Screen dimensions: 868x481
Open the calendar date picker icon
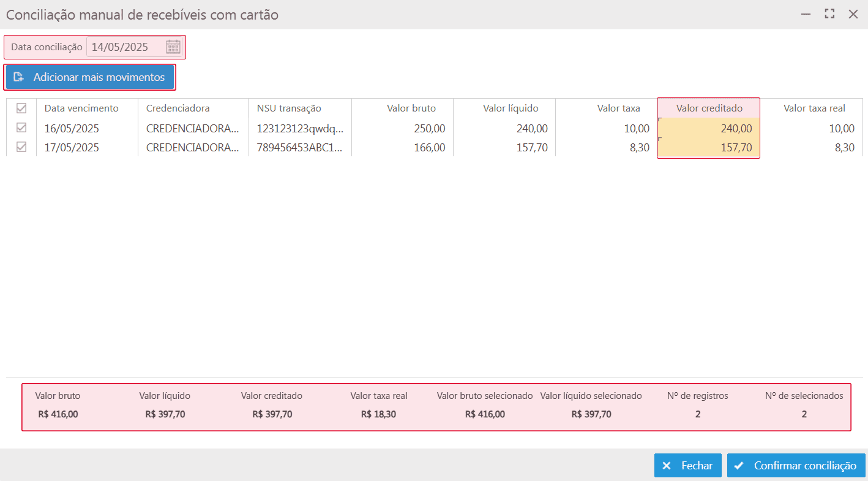click(x=173, y=47)
